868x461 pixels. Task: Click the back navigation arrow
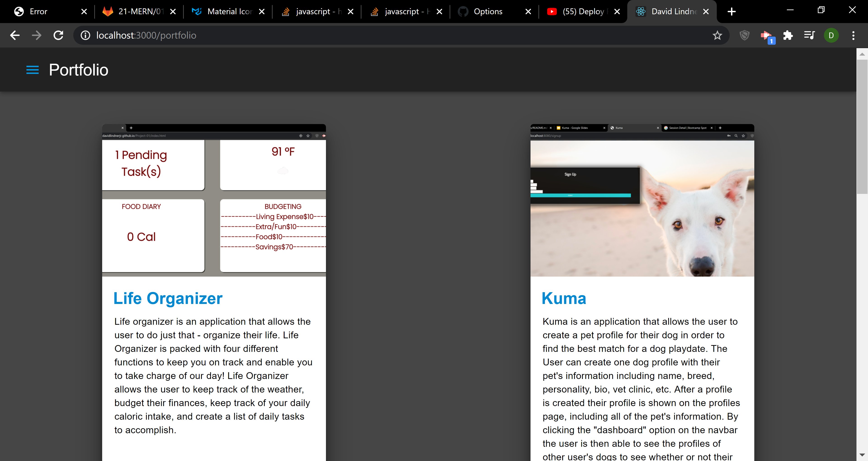(14, 35)
